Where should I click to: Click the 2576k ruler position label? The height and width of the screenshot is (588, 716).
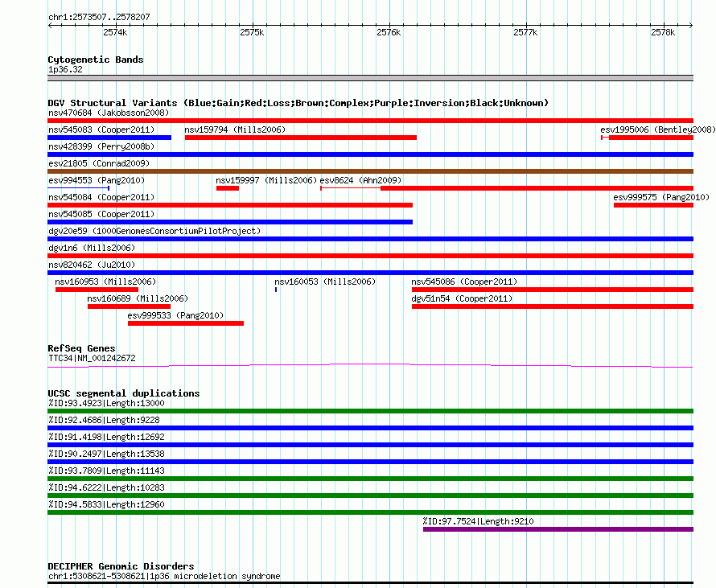click(x=389, y=32)
